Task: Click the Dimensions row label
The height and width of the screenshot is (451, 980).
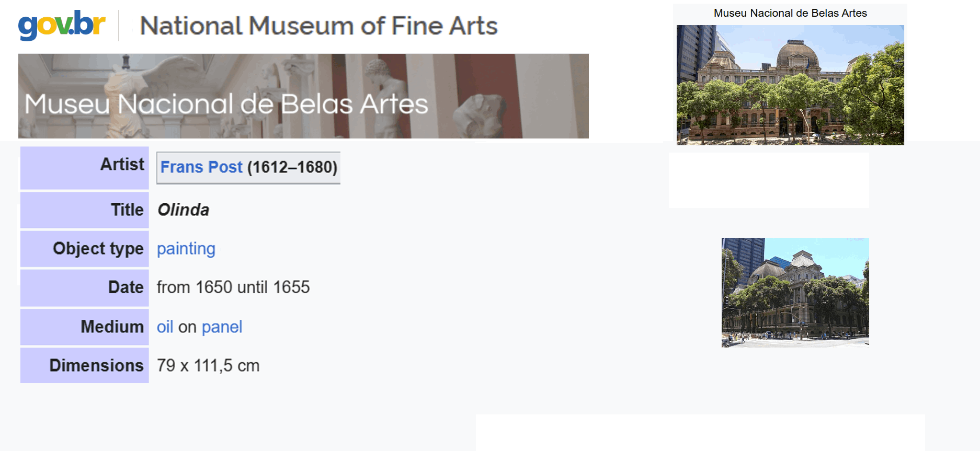Action: point(96,366)
